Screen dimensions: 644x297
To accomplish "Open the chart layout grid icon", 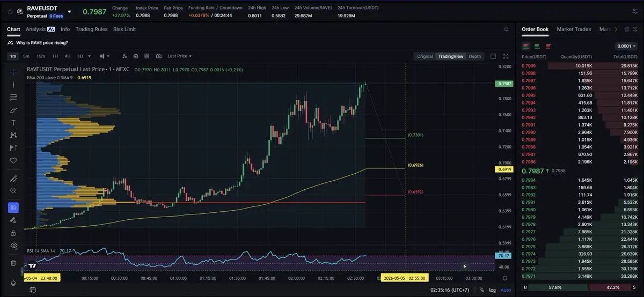I will [147, 56].
